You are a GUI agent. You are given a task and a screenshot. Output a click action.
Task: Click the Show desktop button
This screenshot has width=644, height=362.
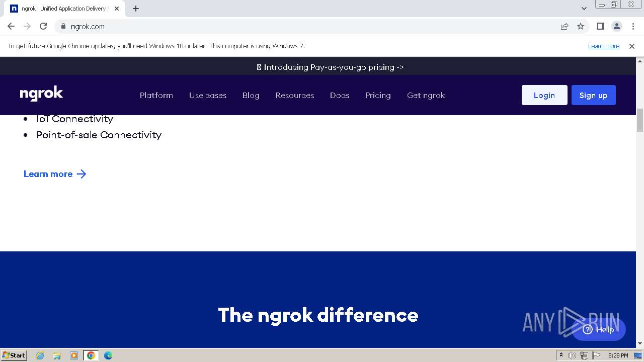coord(638,355)
